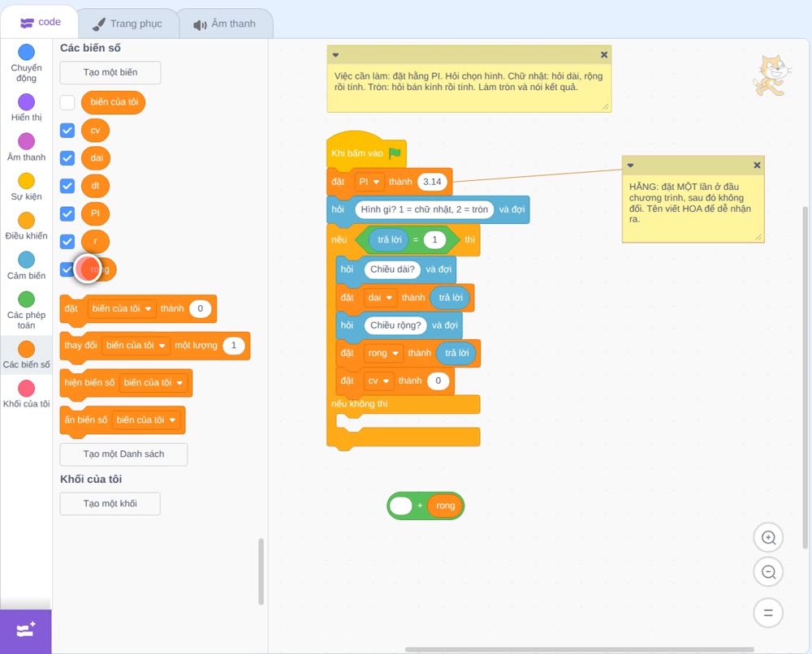Open the rong variable dropdown in script
The height and width of the screenshot is (654, 812).
[383, 353]
